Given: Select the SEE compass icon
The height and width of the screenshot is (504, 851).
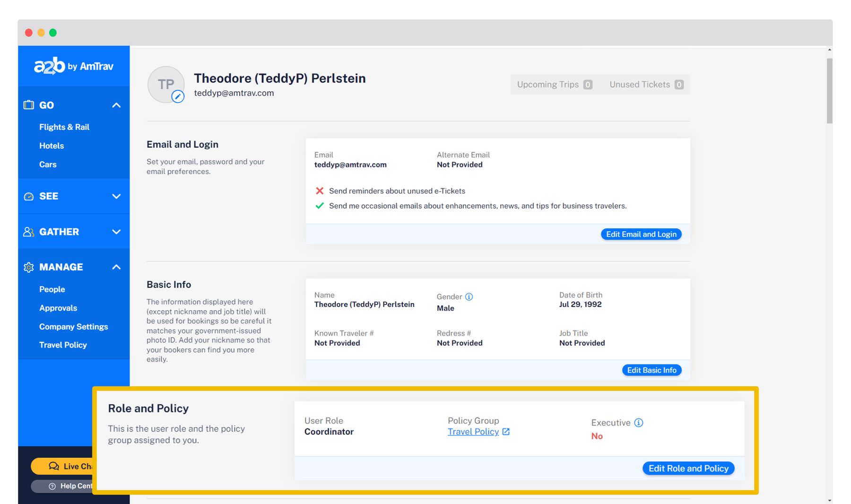Looking at the screenshot, I should pos(28,196).
